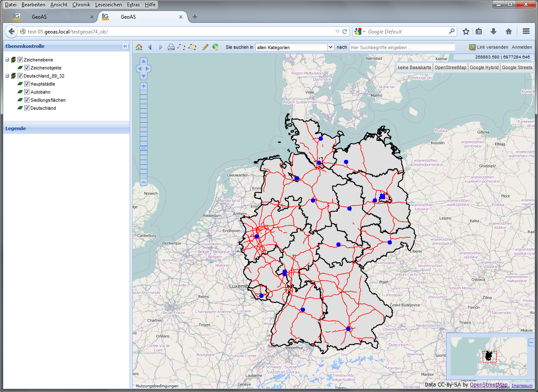Collapse the Deutschland_89_32 layer group

(x=7, y=76)
